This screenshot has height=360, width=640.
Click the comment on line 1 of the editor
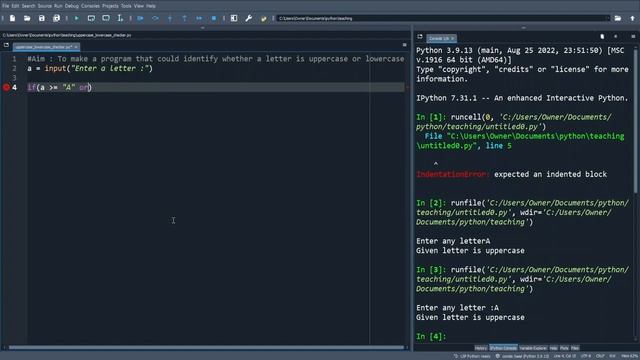coord(216,59)
